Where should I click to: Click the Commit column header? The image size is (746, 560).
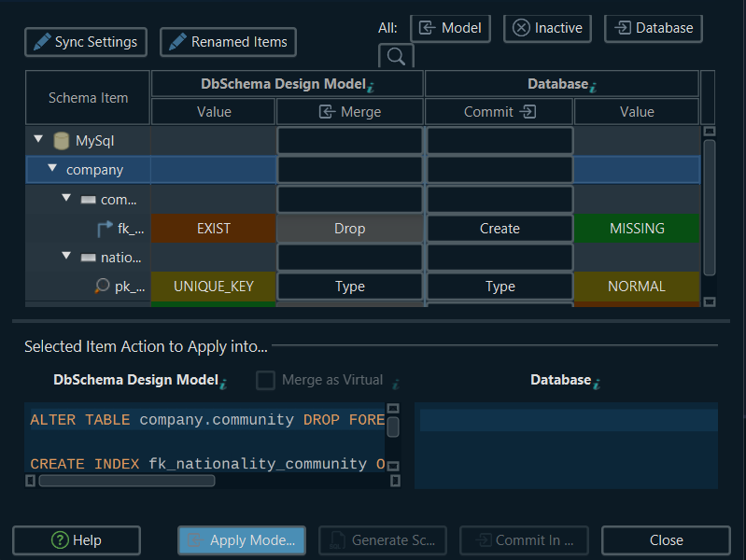[500, 112]
